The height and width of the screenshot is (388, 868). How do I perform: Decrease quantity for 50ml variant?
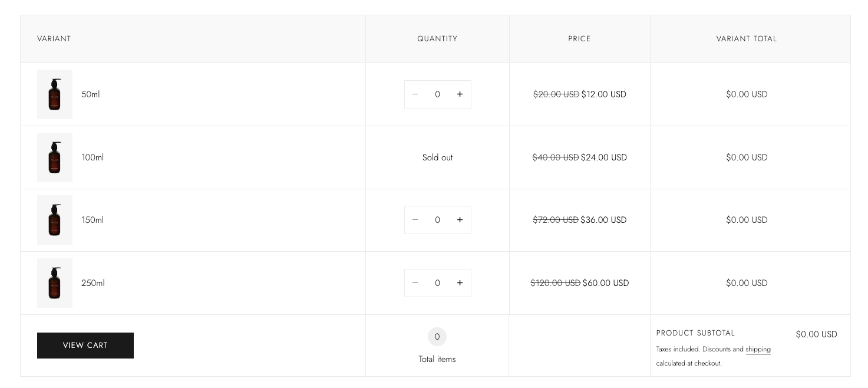(x=415, y=94)
